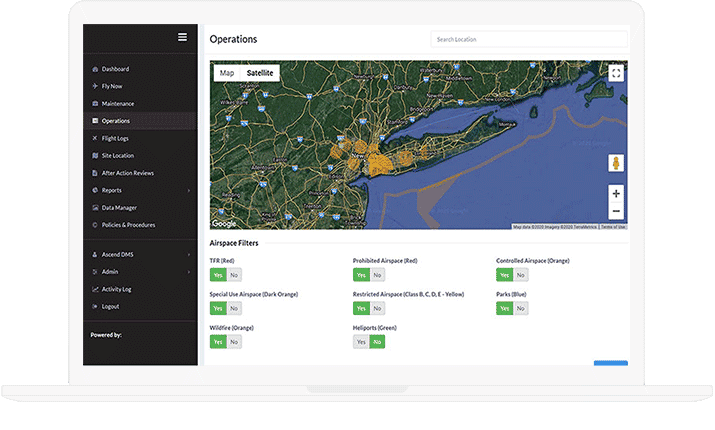Open the Terms of Use map link

coord(613,227)
